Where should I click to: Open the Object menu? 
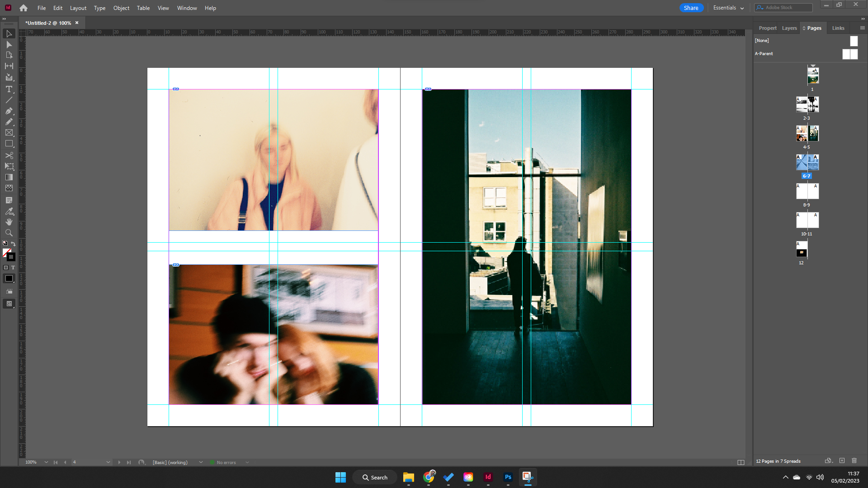click(x=121, y=8)
